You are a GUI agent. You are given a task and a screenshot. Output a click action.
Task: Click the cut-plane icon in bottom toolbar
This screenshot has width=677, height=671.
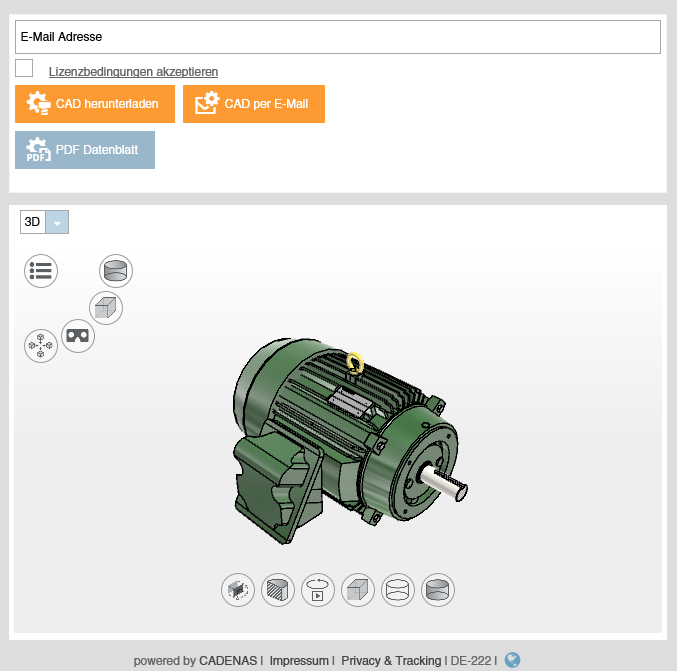pos(238,590)
